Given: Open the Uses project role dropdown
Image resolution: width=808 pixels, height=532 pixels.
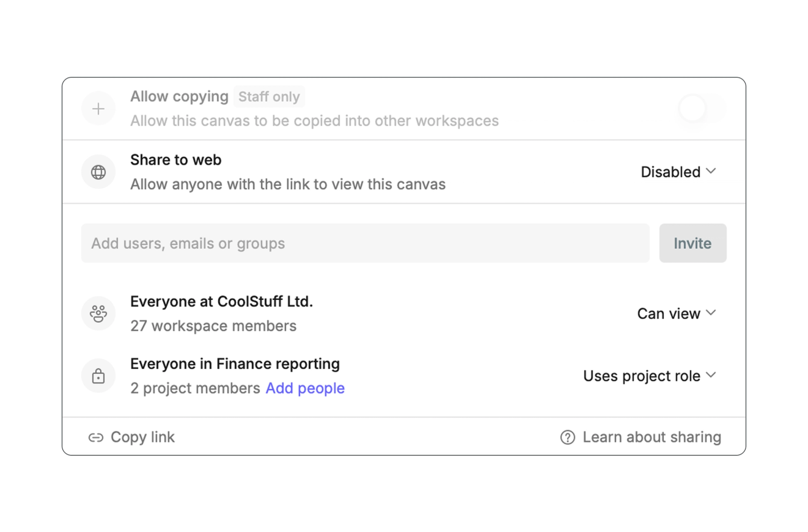Looking at the screenshot, I should click(x=649, y=376).
